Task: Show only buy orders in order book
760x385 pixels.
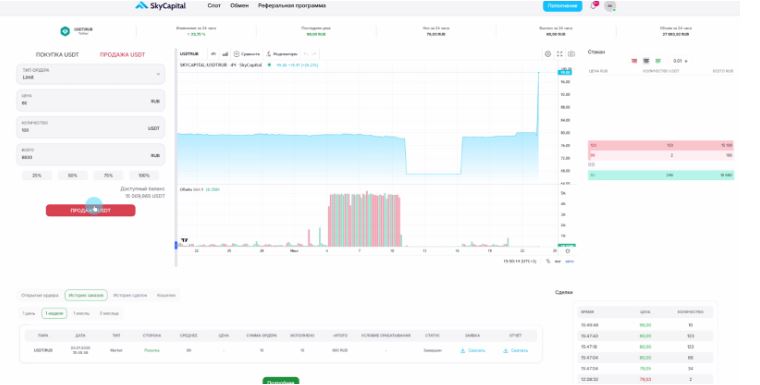Action: [658, 61]
